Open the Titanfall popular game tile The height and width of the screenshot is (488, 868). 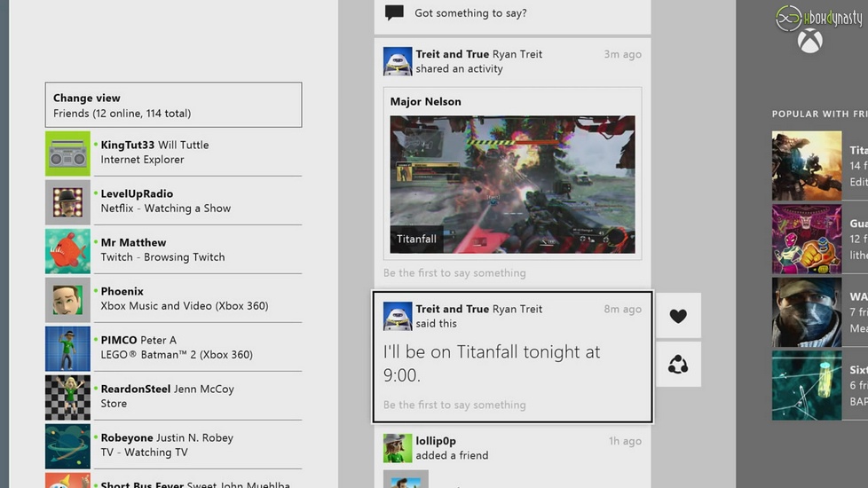coord(806,166)
